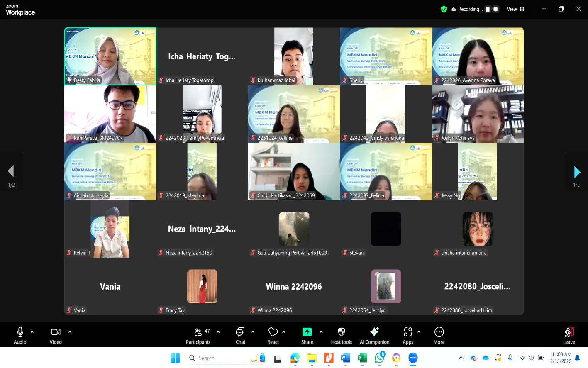This screenshot has width=588, height=368.
Task: Open the More options menu
Action: 439,335
